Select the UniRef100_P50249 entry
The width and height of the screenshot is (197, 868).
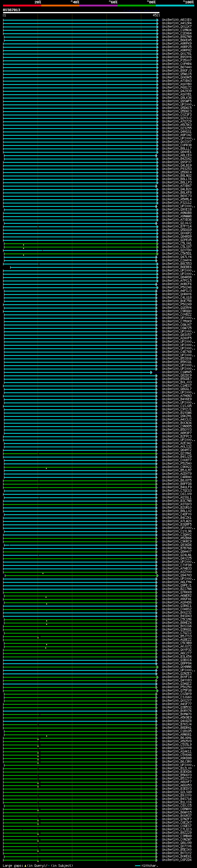pyautogui.click(x=177, y=304)
